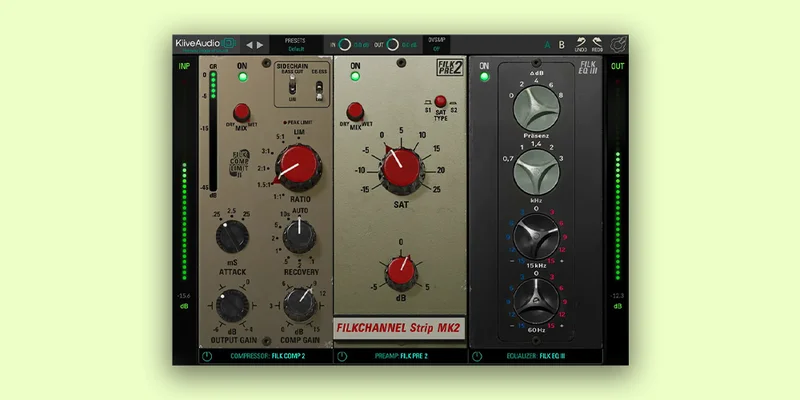Screen dimensions: 800x400
Task: Open the Compressor Filk Comp 2 selector
Action: coord(267,356)
